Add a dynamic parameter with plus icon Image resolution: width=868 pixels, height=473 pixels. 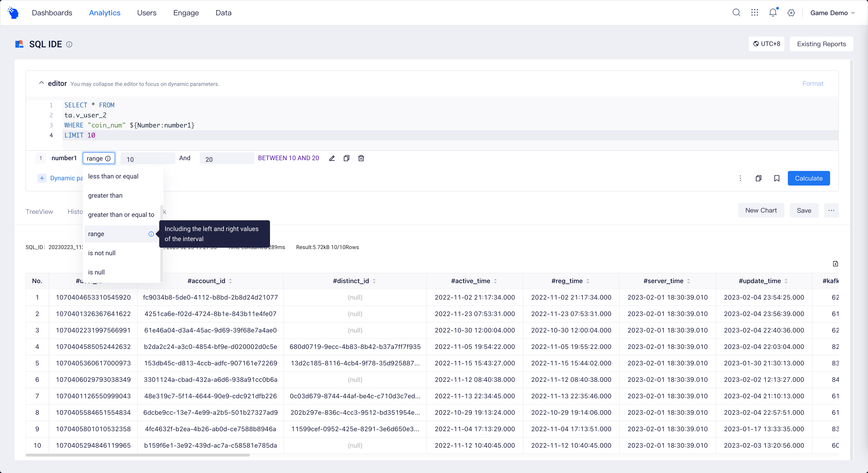tap(42, 178)
